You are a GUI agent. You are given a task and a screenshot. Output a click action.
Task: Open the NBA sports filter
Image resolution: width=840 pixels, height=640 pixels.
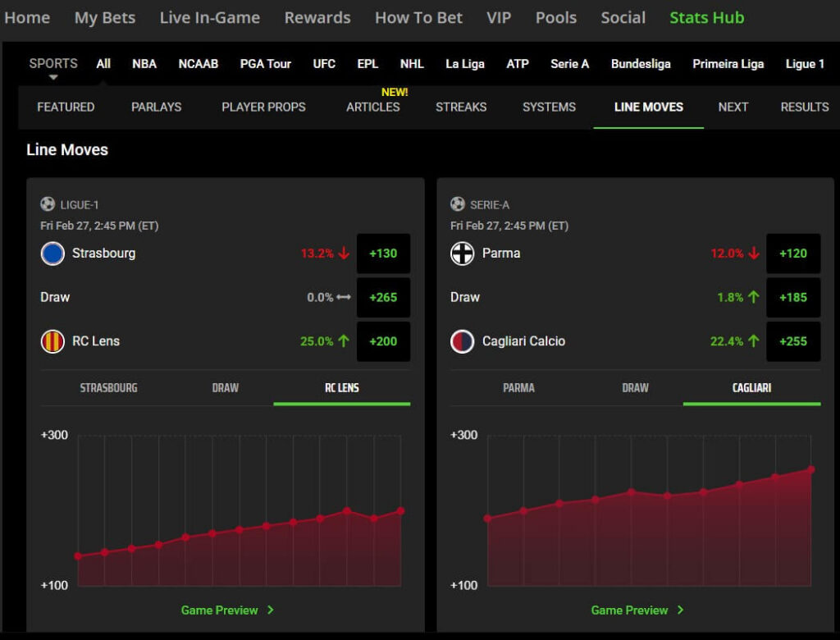(x=144, y=64)
